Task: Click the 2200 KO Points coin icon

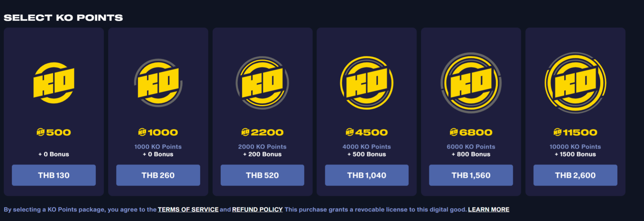Action: [x=262, y=83]
